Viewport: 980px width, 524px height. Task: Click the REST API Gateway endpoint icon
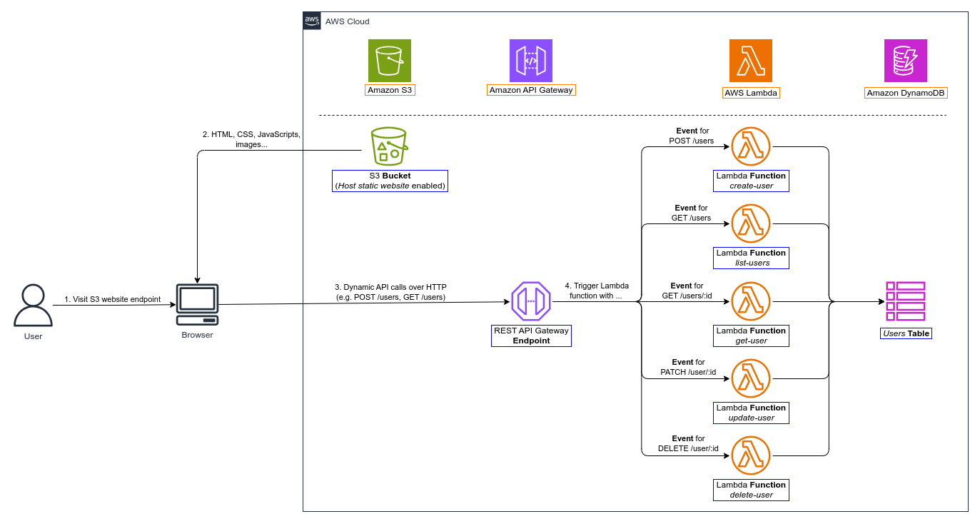point(531,301)
